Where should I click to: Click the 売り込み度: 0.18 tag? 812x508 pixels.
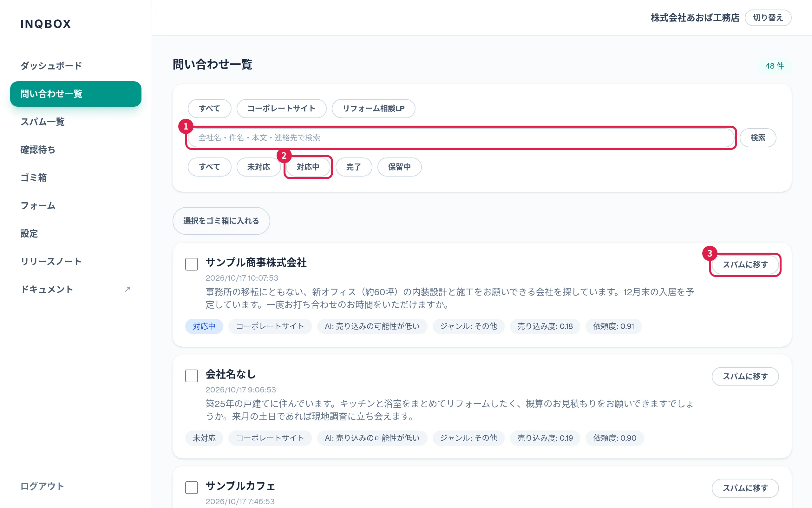(x=545, y=326)
